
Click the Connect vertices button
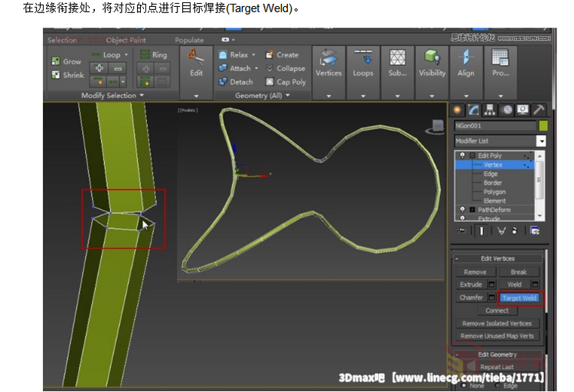497,310
